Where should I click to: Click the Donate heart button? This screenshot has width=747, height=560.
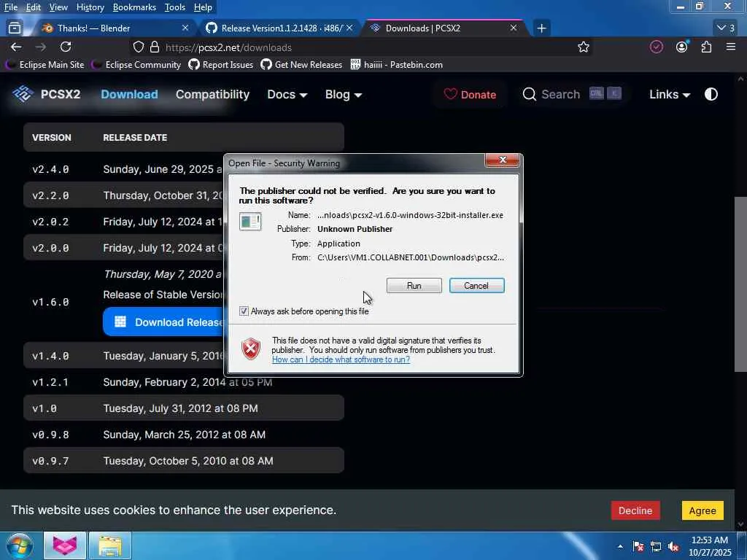pos(470,94)
